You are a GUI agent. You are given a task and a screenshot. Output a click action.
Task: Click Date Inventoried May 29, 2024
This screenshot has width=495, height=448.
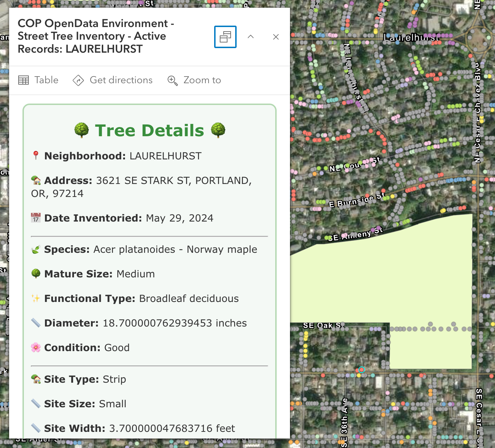[x=122, y=218]
